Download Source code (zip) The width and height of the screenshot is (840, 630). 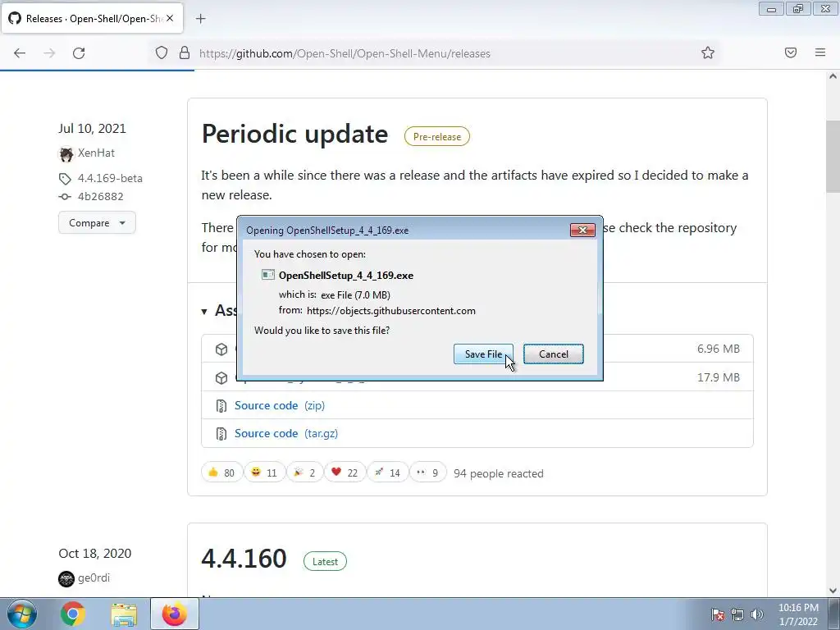pyautogui.click(x=280, y=405)
